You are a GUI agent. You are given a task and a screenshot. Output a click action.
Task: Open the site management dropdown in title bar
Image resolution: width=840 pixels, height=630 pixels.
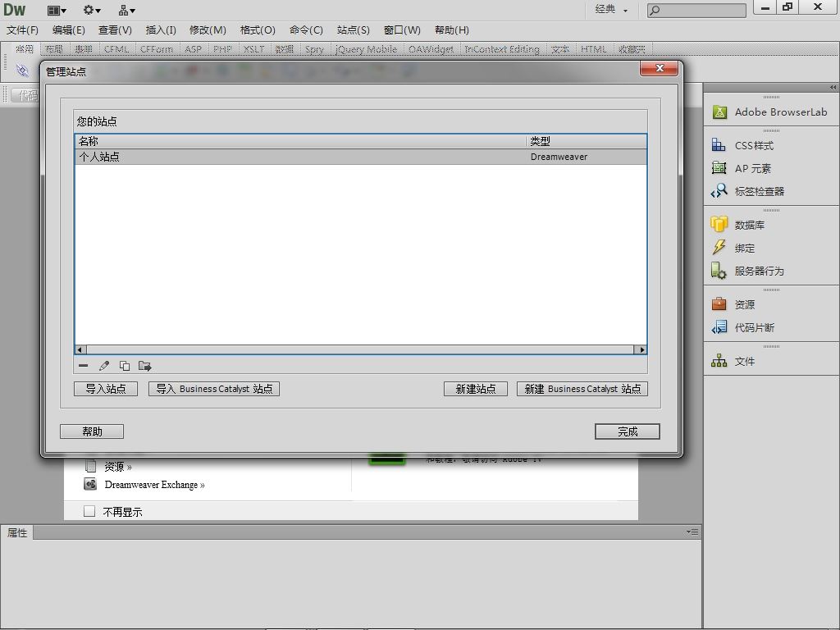pos(127,10)
